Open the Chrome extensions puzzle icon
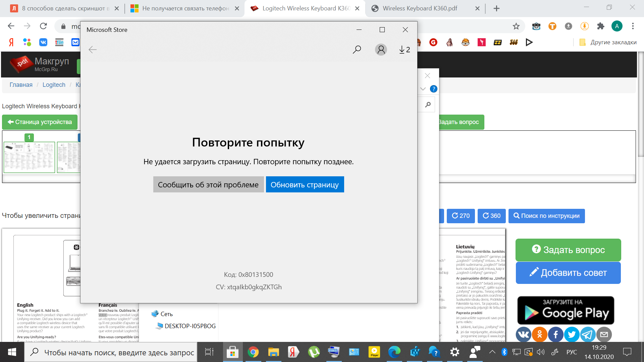 pyautogui.click(x=601, y=26)
